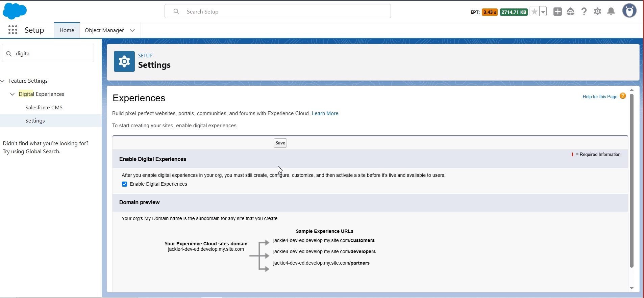Click the page scrollbar down arrow
Viewport: 644px width, 298px height.
pyautogui.click(x=631, y=288)
